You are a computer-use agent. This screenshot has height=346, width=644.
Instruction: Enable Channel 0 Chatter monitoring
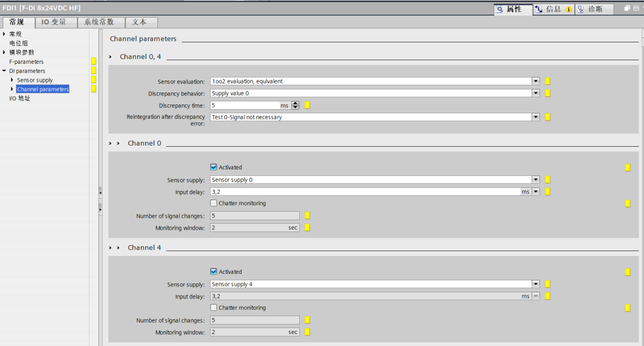pos(213,203)
